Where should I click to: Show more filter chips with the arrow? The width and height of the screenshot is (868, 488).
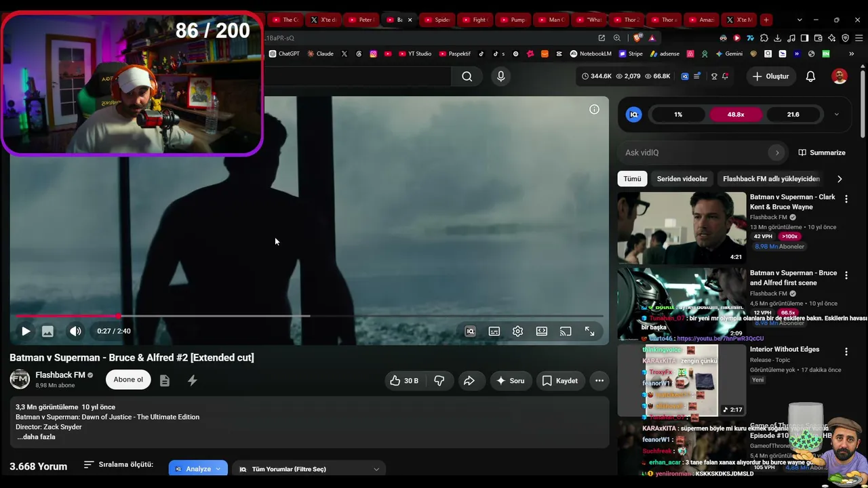(840, 179)
